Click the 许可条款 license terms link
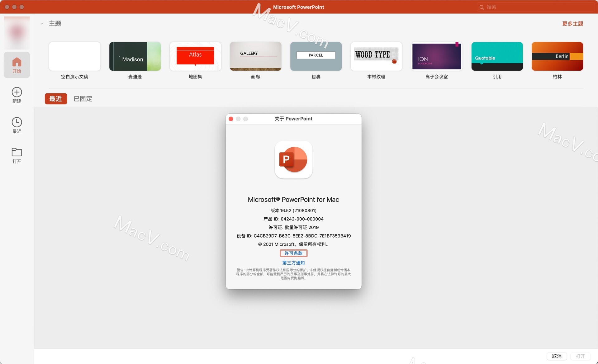The image size is (598, 364). point(293,253)
